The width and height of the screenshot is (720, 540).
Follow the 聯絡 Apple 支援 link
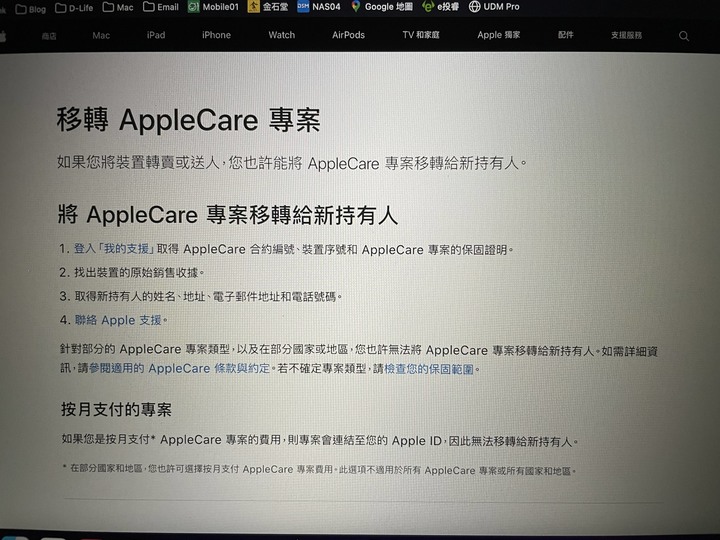coord(118,320)
